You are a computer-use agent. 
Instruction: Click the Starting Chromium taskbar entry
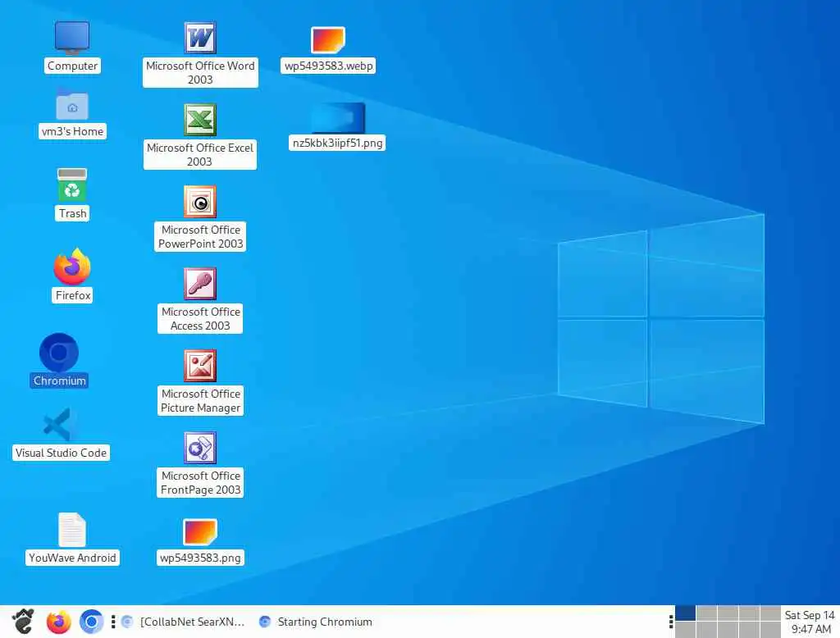coord(316,622)
